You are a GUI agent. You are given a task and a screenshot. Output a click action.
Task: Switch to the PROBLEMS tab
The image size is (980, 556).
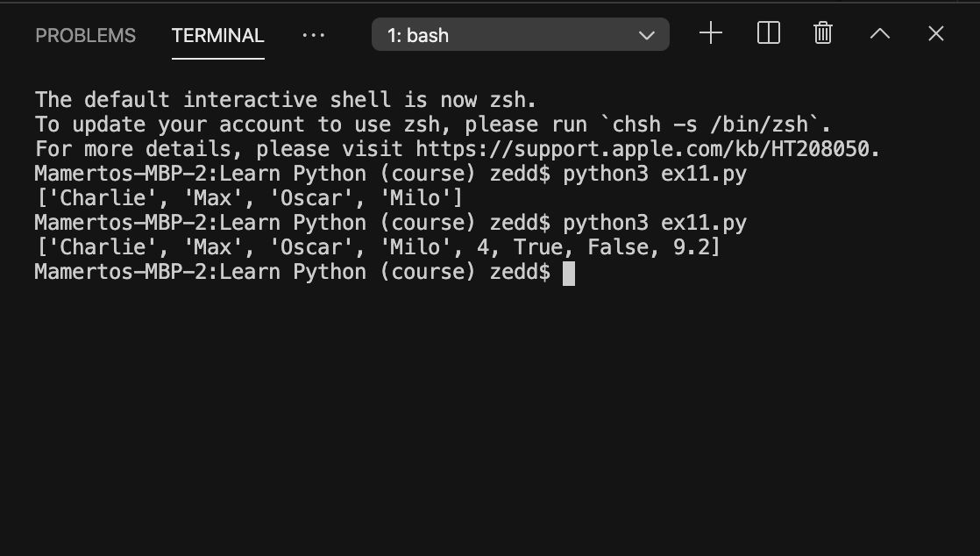(x=85, y=35)
